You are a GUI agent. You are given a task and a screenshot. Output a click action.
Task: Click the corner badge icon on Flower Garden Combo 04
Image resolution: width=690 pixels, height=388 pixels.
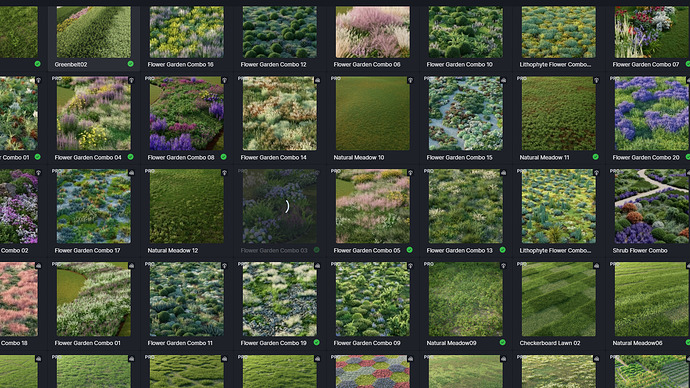(131, 81)
